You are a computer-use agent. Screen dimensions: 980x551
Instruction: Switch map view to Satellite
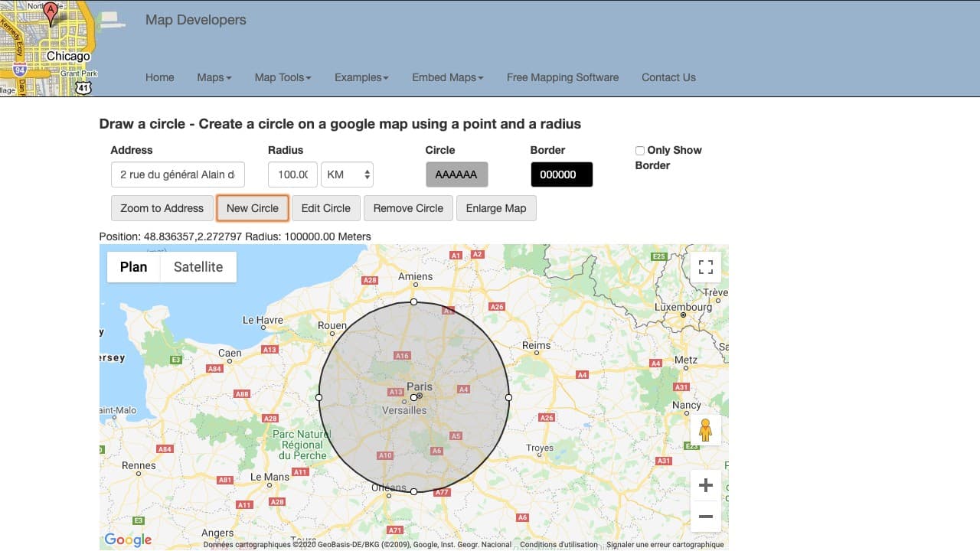point(198,267)
